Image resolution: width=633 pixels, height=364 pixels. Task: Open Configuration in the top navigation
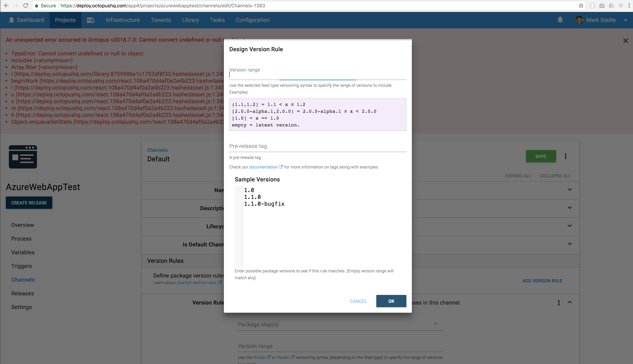[253, 20]
